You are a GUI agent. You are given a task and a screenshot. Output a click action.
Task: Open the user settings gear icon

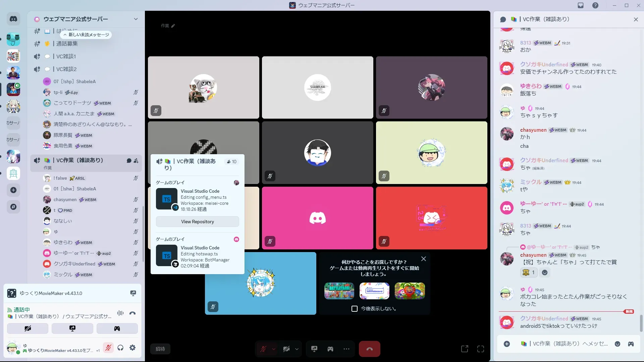132,348
